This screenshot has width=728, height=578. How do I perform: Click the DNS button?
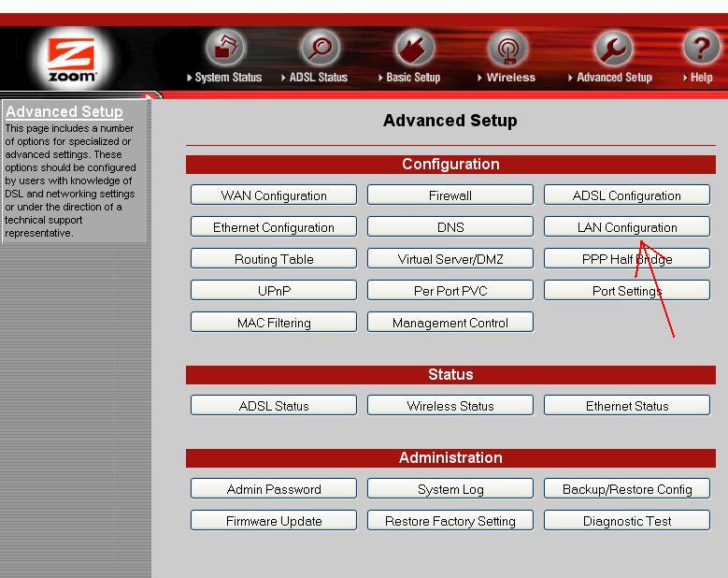450,227
